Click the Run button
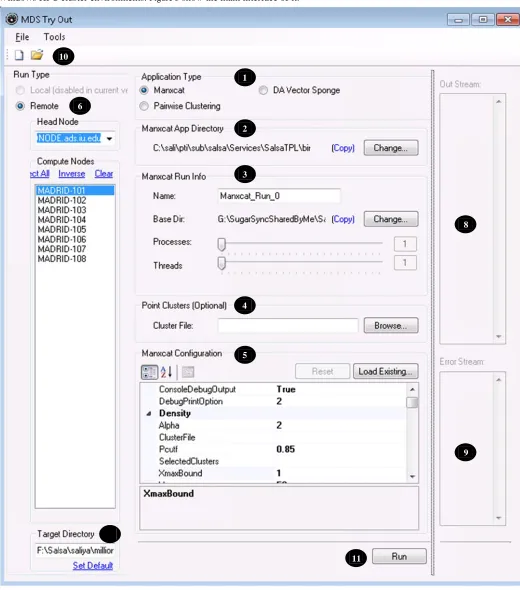 coord(399,556)
